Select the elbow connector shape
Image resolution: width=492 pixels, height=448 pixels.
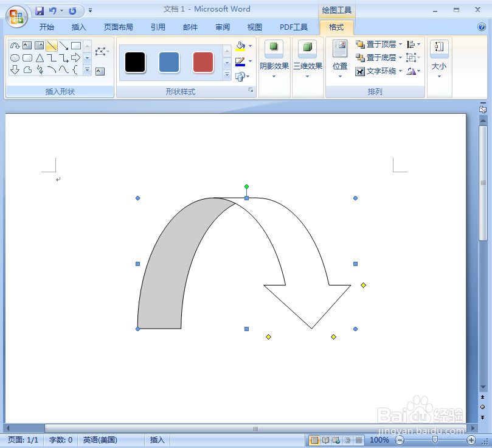point(52,58)
